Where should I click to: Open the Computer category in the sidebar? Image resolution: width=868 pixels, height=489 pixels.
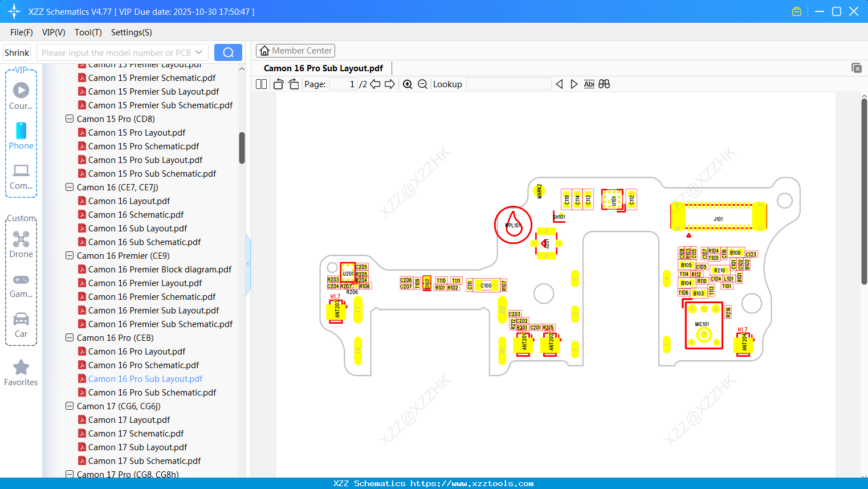click(x=21, y=176)
